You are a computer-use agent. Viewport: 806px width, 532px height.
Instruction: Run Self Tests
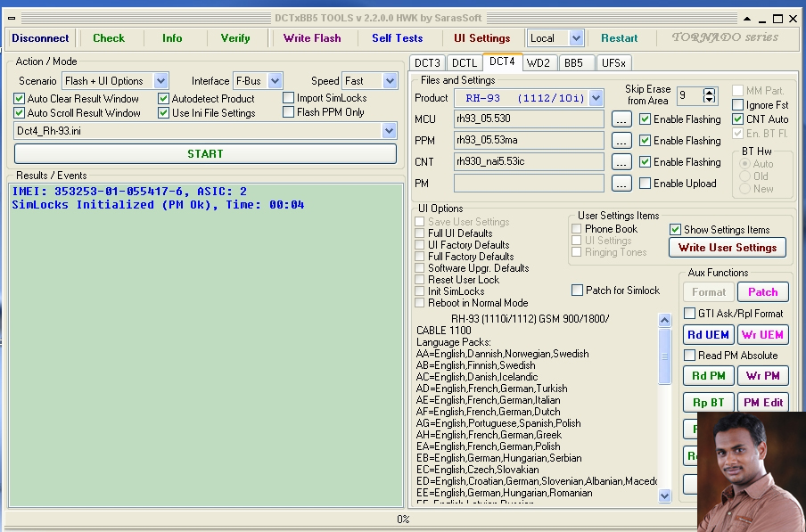click(398, 38)
